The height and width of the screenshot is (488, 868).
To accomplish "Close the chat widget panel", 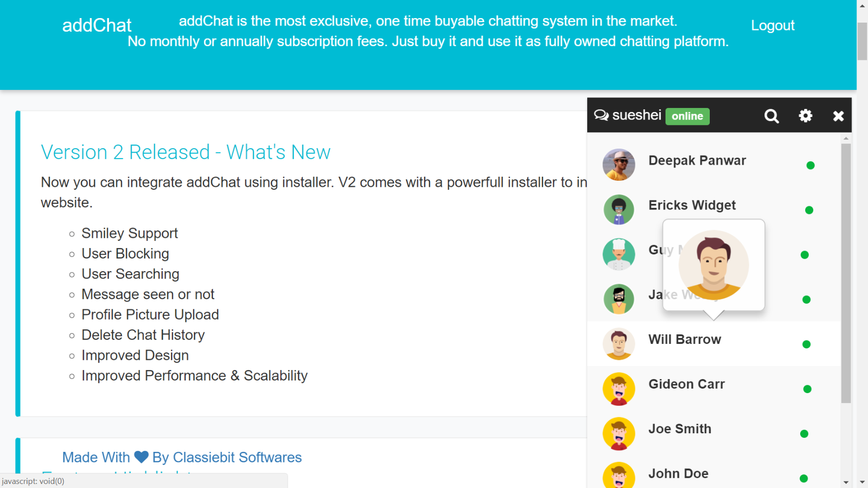I will [x=838, y=116].
